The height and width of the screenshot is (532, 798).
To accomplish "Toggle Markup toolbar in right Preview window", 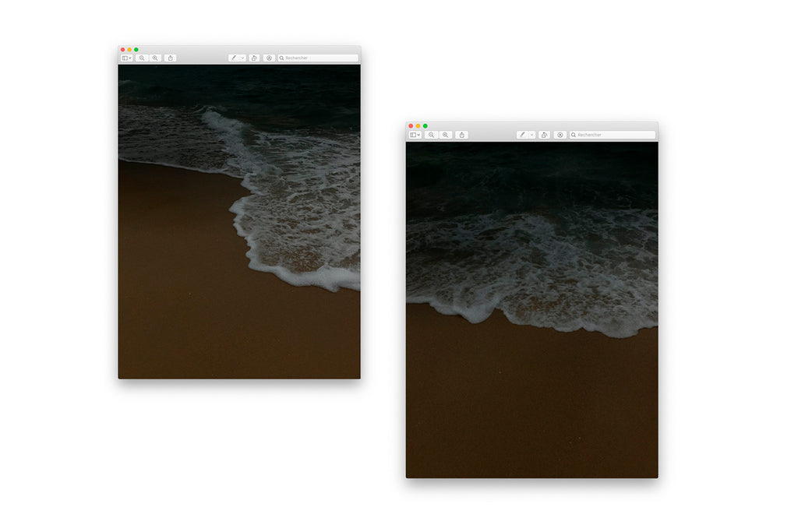I will 560,135.
